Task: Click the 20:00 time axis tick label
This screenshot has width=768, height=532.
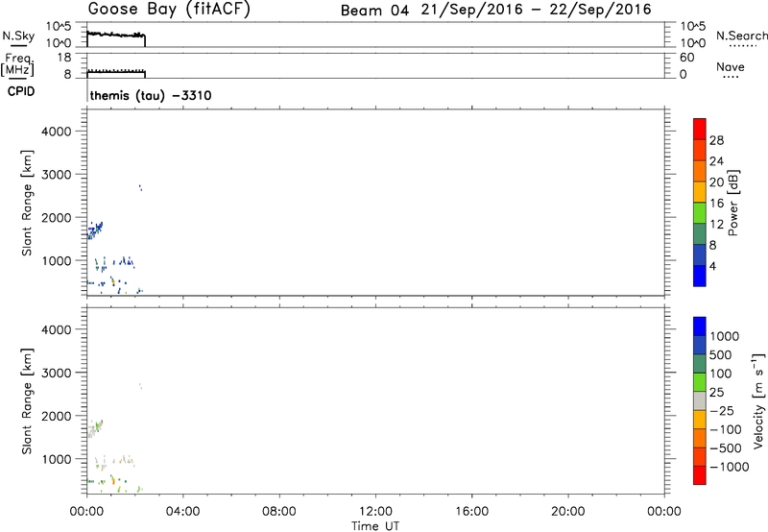Action: click(567, 512)
